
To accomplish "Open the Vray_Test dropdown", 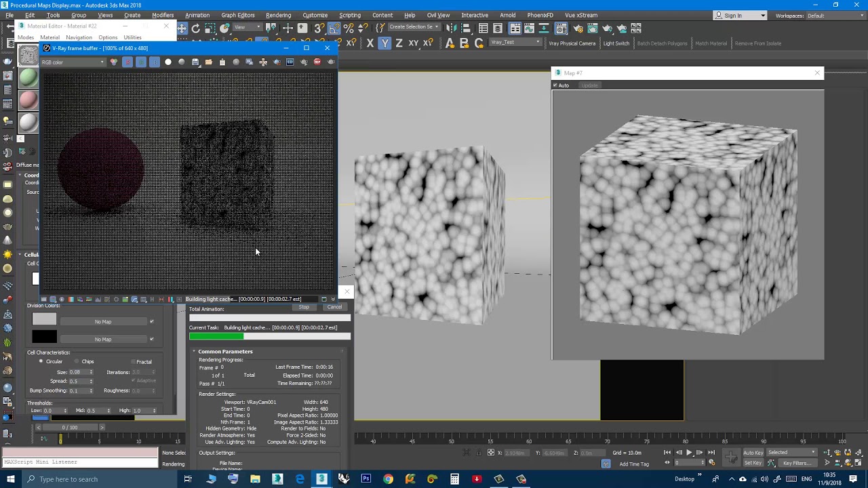I will (x=515, y=42).
